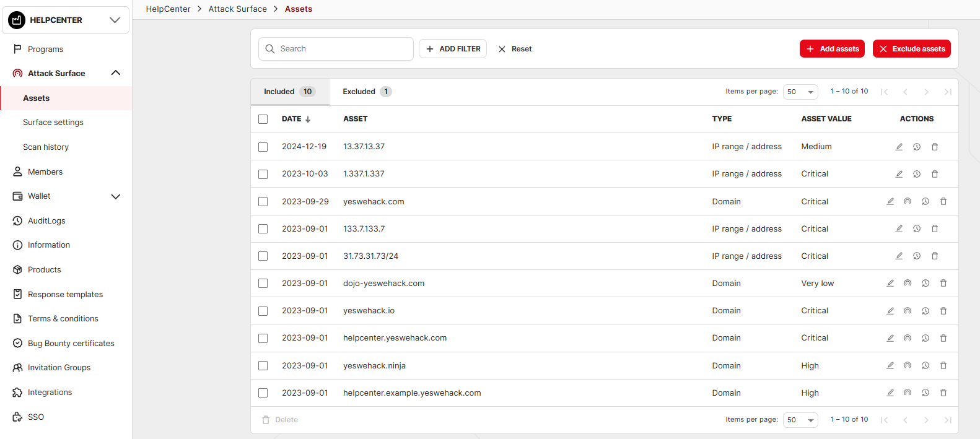Open history for the 13.37.13.37 asset

[x=917, y=147]
